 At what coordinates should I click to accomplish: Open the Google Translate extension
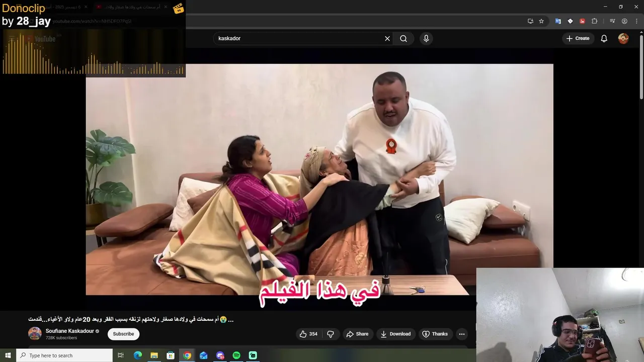[x=558, y=21]
